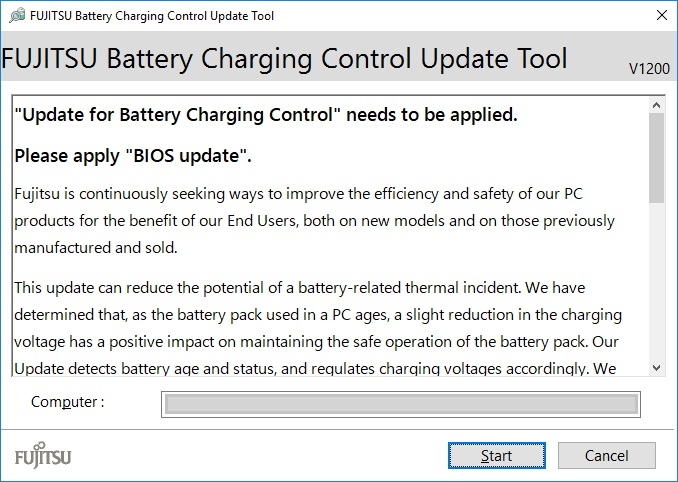Click the Cancel button
678x482 pixels.
tap(606, 456)
